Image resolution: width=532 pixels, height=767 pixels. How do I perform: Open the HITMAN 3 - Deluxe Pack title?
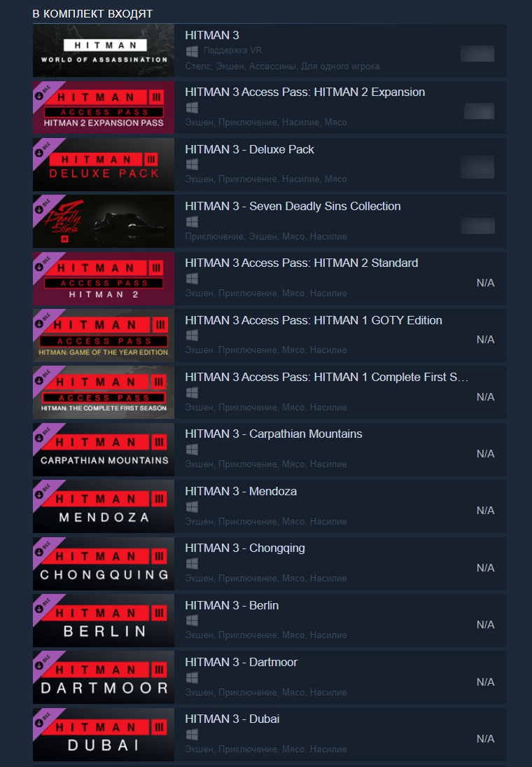point(249,150)
